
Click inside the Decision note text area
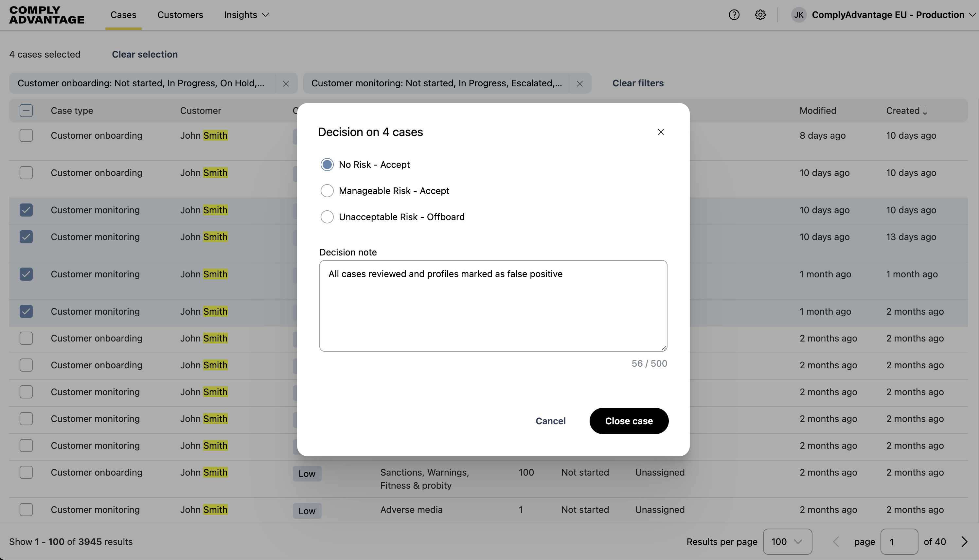pos(493,306)
